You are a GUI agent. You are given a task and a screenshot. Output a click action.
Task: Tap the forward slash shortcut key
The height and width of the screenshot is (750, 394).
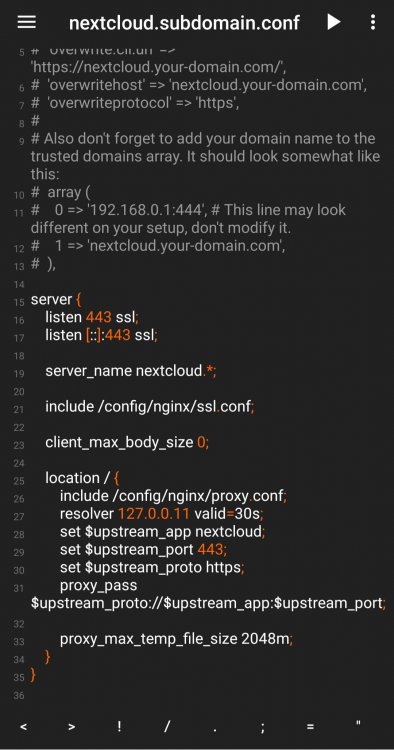click(167, 726)
